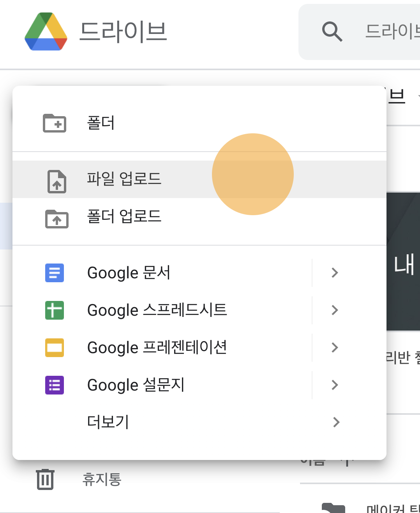The height and width of the screenshot is (513, 420).
Task: Create a new Google 문서
Action: click(x=162, y=273)
